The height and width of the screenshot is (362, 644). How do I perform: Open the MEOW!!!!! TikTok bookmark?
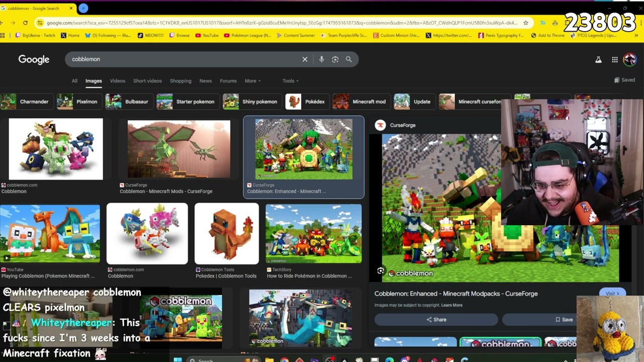click(150, 35)
